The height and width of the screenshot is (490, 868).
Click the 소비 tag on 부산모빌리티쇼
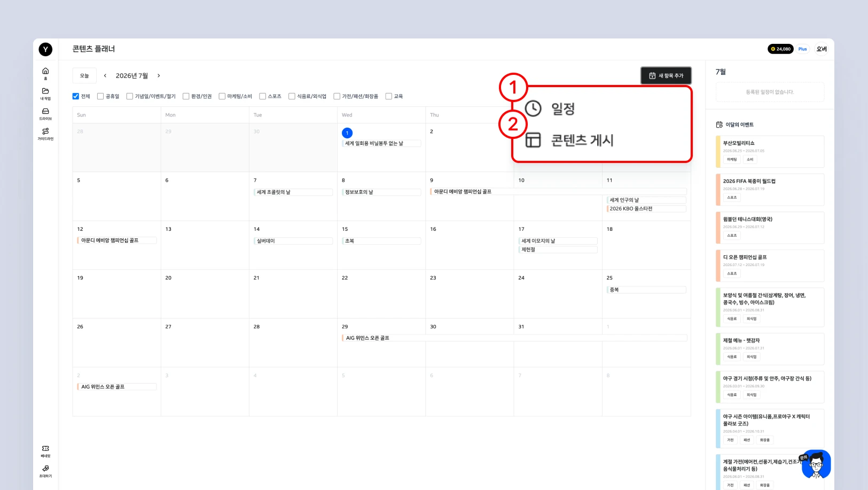(x=750, y=159)
